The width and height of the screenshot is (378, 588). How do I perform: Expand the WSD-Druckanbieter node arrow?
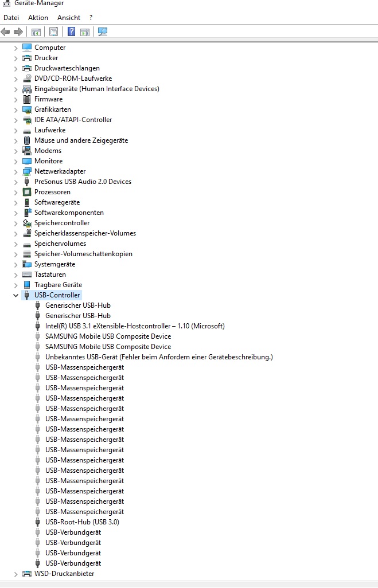pyautogui.click(x=15, y=574)
